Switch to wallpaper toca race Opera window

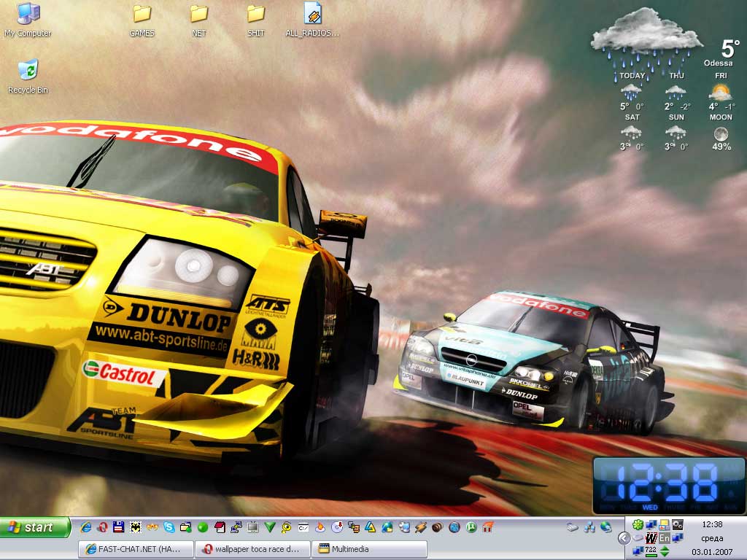pos(252,549)
